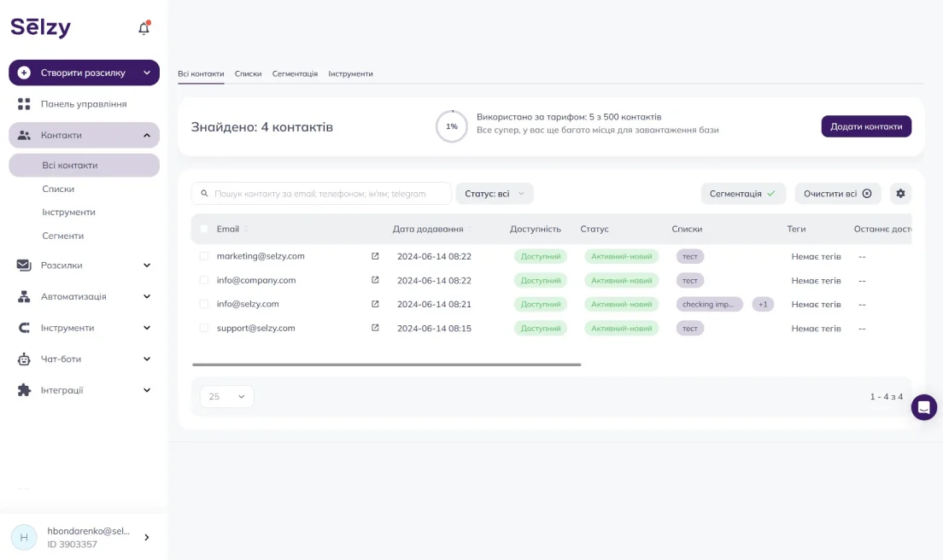This screenshot has height=560, width=943.
Task: Open the notifications bell
Action: 143,28
